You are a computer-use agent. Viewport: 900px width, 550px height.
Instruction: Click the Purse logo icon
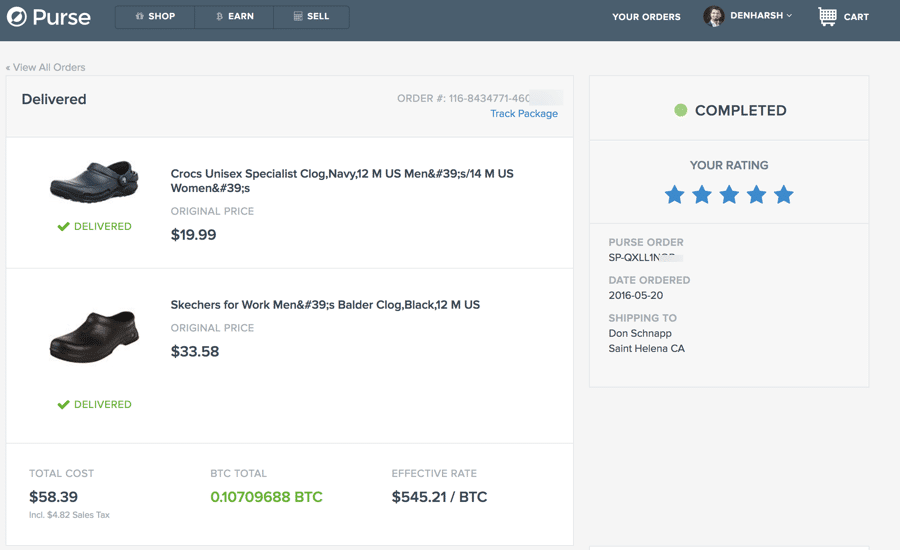(17, 17)
